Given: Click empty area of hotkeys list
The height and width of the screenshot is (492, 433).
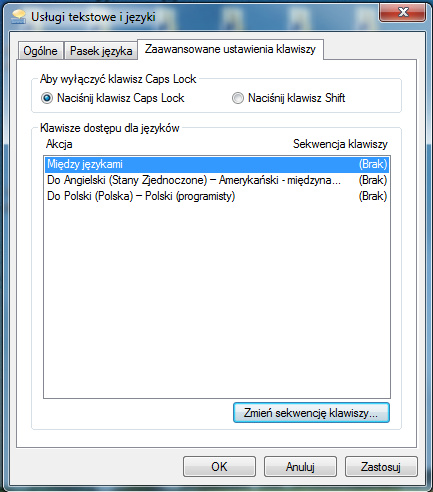Looking at the screenshot, I should [x=217, y=300].
